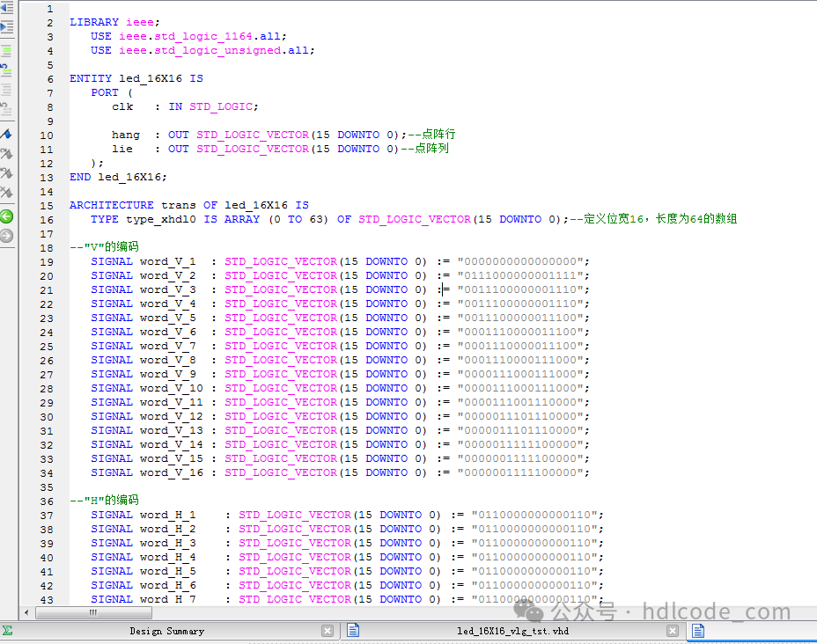Image resolution: width=817 pixels, height=644 pixels.
Task: Close the led_16X16_vlg_tst.vhd tab
Action: pos(673,631)
